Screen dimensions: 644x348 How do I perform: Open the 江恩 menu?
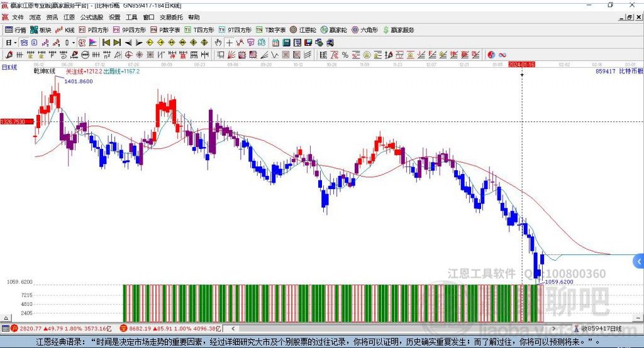pos(69,18)
